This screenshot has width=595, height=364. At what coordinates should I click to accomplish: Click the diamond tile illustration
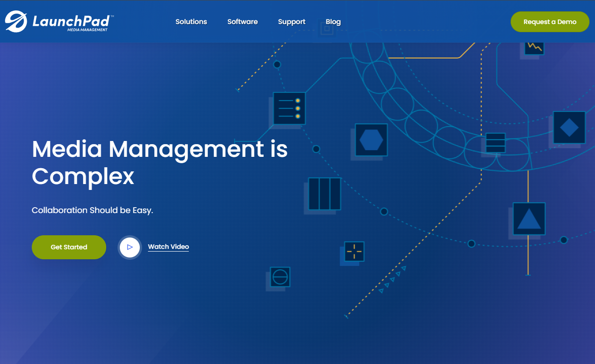tap(569, 127)
